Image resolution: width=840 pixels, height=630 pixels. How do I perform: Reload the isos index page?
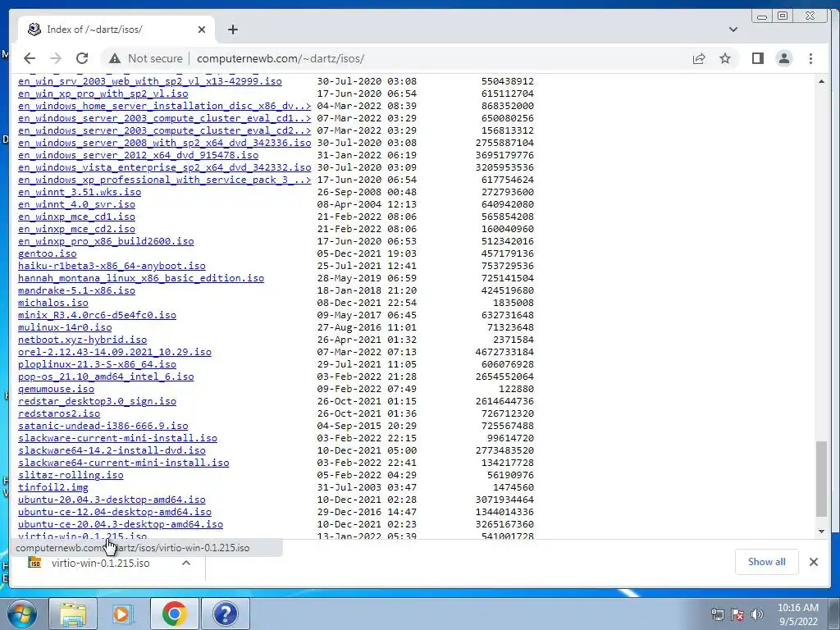82,58
